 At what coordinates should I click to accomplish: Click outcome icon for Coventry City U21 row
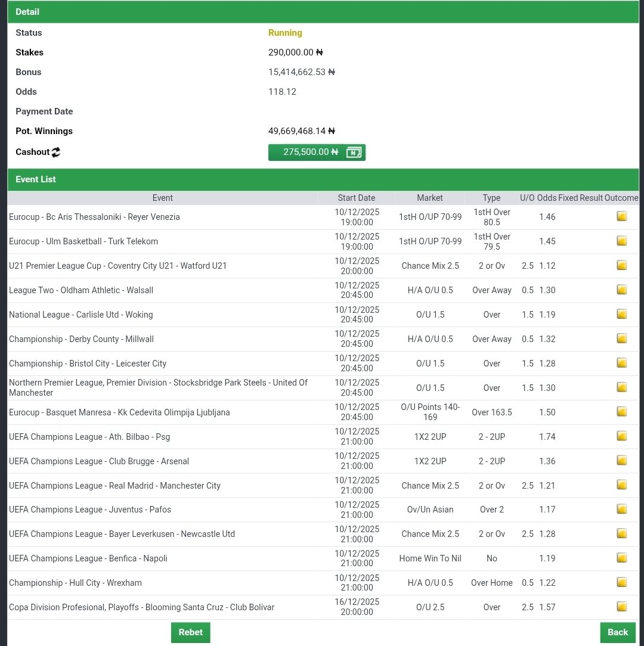click(x=622, y=265)
